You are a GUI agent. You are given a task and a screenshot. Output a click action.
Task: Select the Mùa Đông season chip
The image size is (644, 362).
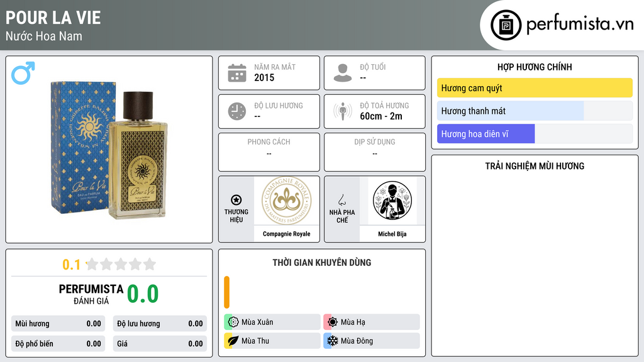pos(372,341)
